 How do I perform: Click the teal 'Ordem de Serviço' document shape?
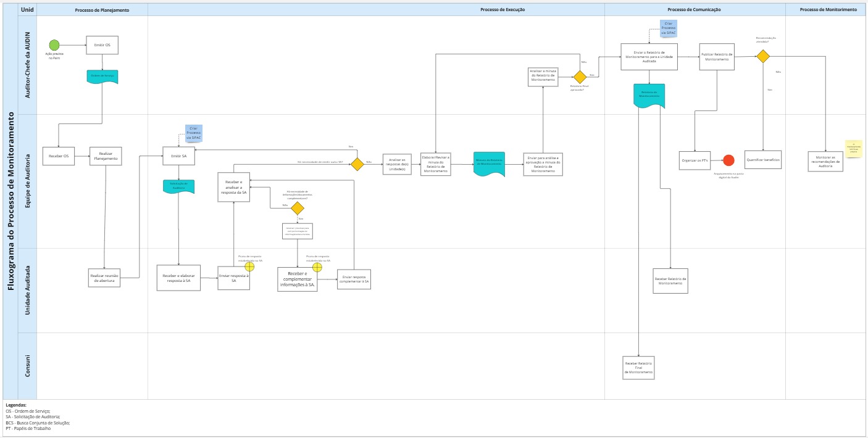click(102, 76)
